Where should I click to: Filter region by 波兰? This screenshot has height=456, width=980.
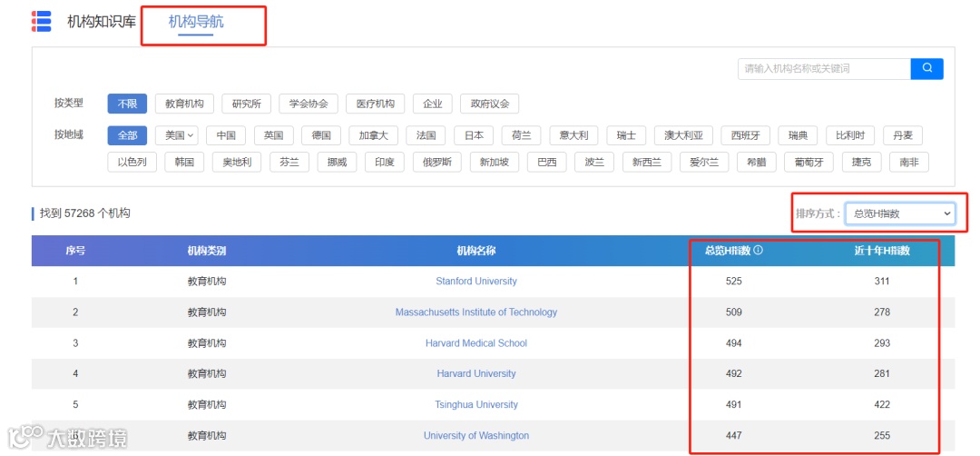594,162
